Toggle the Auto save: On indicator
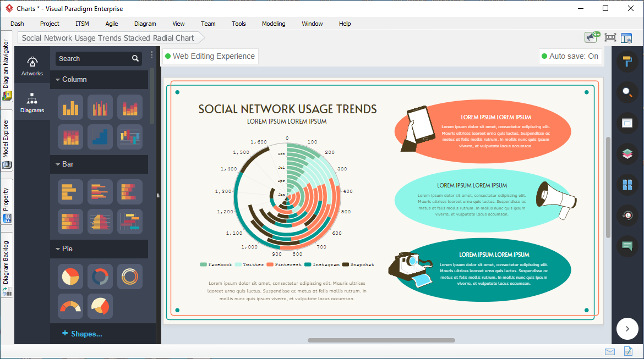Image resolution: width=644 pixels, height=359 pixels. (x=570, y=56)
